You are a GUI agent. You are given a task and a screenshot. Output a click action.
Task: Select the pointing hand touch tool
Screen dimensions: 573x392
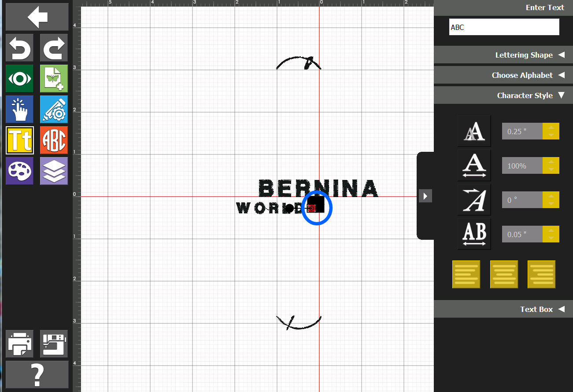[x=19, y=109]
